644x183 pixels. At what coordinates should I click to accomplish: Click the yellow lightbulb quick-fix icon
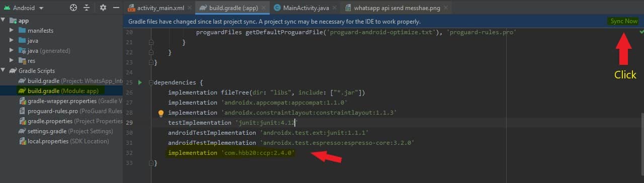[161, 113]
